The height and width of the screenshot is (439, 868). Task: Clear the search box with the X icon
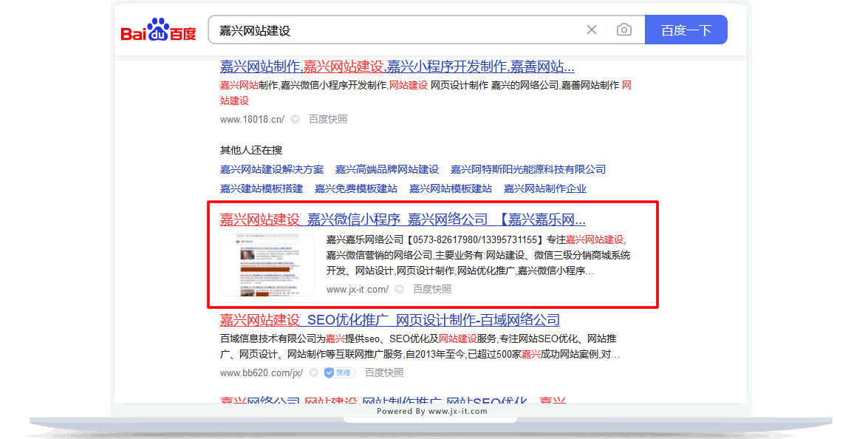click(592, 30)
